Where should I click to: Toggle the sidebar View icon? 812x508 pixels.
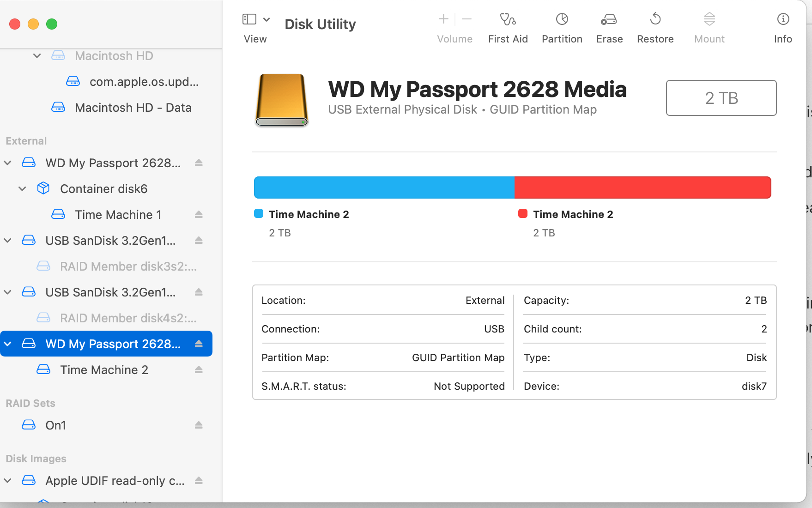point(249,19)
